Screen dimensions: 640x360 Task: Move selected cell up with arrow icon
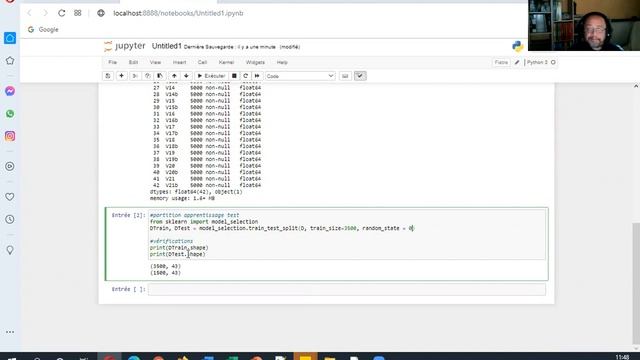click(x=174, y=76)
